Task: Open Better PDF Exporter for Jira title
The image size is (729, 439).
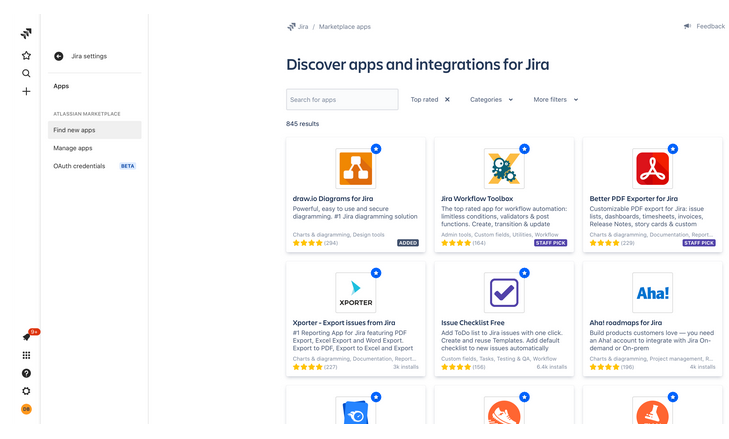Action: (634, 199)
